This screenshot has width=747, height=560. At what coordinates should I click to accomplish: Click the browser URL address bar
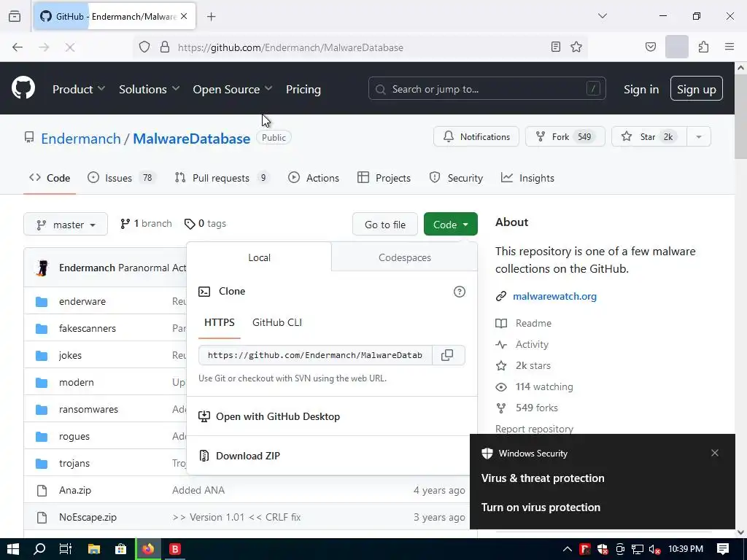tap(361, 47)
